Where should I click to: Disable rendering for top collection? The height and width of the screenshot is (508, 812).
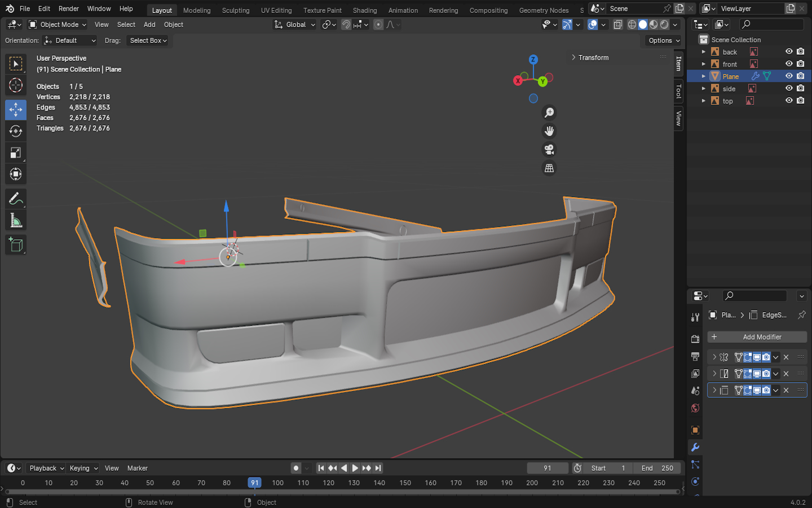pos(801,100)
